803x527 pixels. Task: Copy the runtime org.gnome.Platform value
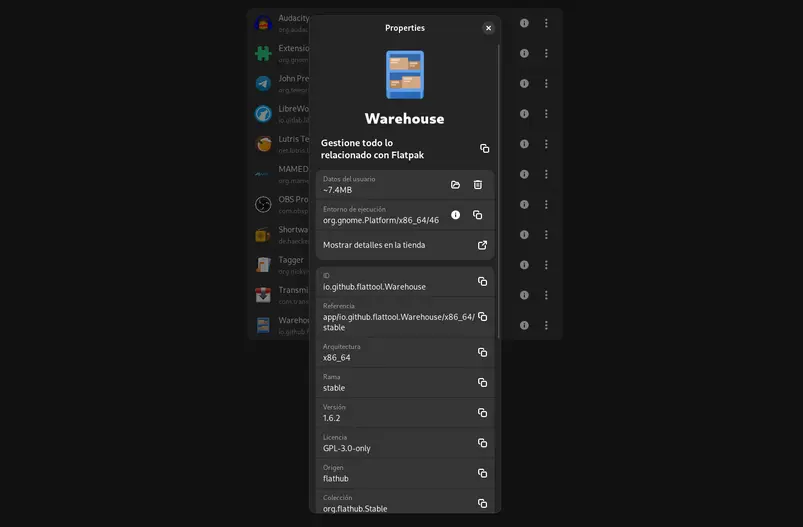pos(478,215)
